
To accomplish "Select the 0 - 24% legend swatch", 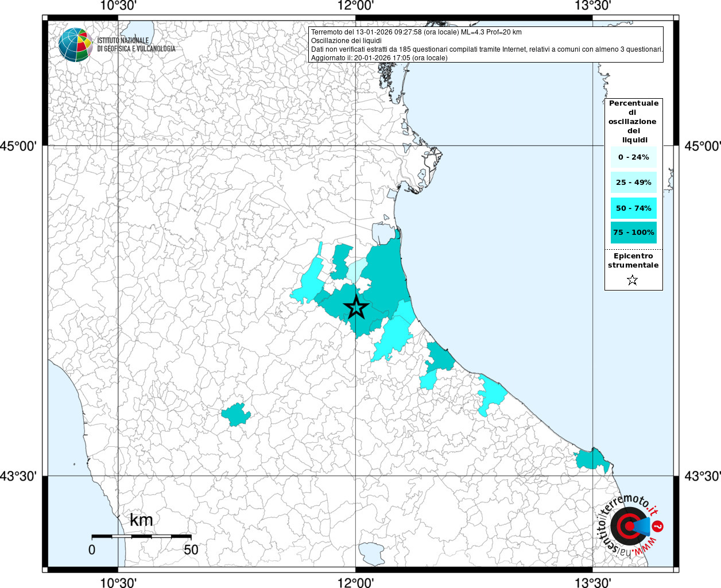I will 633,157.
